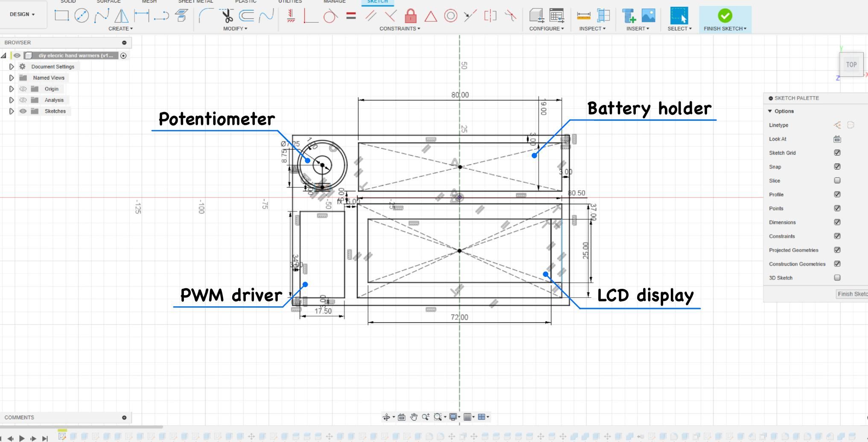Expand the Named Views tree node
Screen dimensions: 868x442
point(12,78)
